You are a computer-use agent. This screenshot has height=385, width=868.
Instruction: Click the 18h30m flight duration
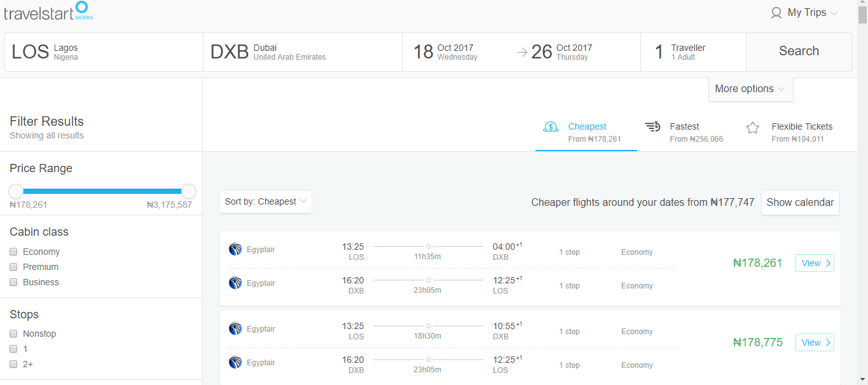427,336
